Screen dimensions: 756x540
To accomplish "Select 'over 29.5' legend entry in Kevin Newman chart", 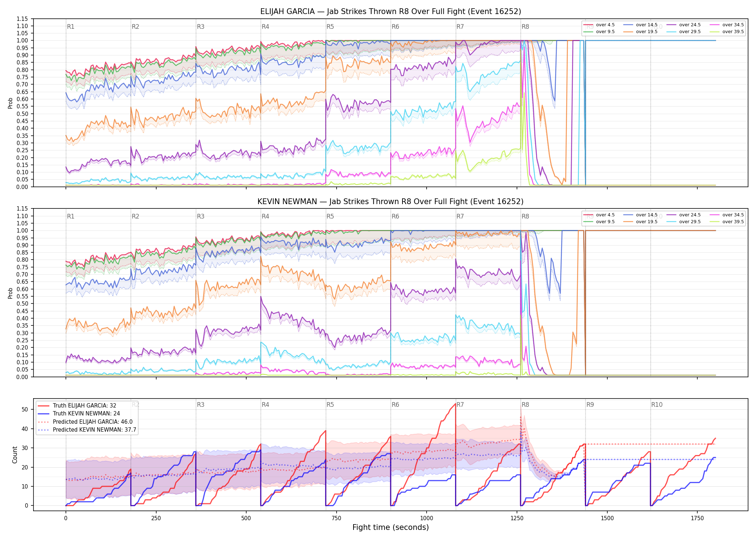I will (x=683, y=222).
